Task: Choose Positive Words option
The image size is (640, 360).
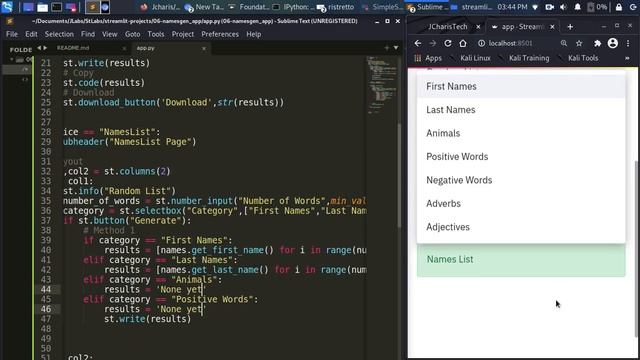Action: pos(521,157)
